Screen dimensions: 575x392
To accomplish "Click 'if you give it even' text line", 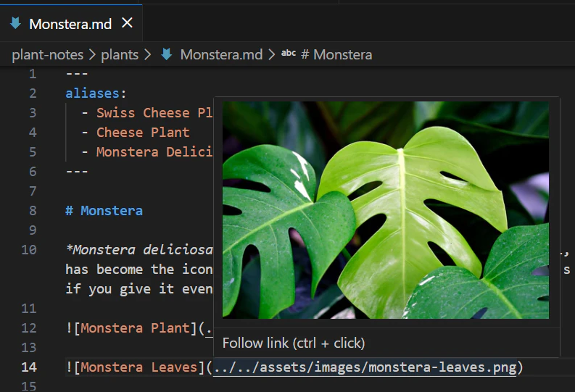I will 139,288.
